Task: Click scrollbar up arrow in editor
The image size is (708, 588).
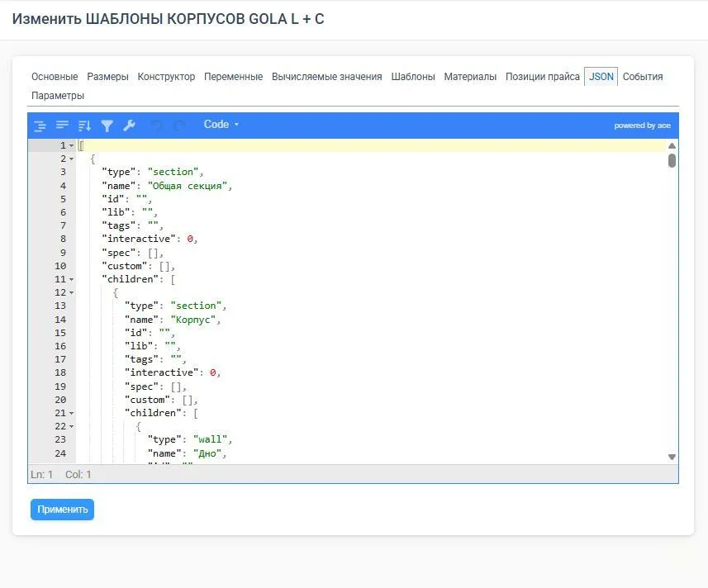Action: click(672, 145)
